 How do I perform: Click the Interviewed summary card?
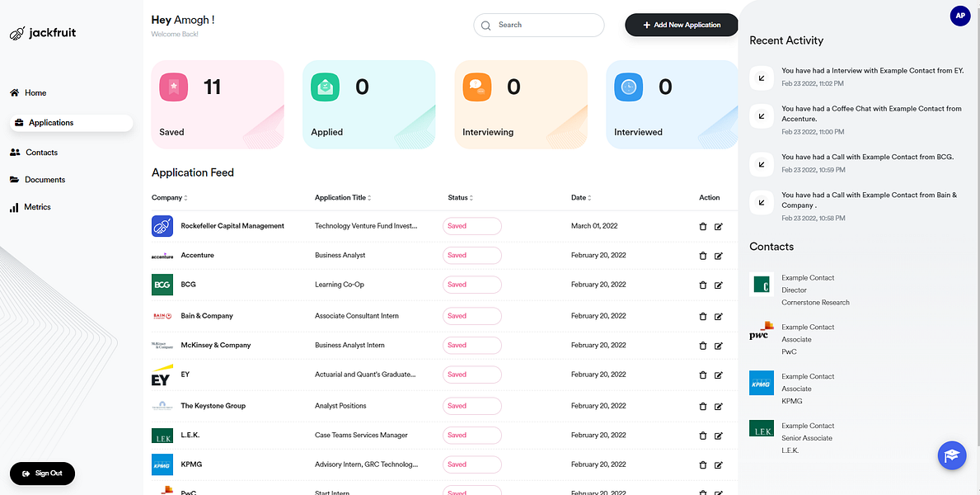672,105
